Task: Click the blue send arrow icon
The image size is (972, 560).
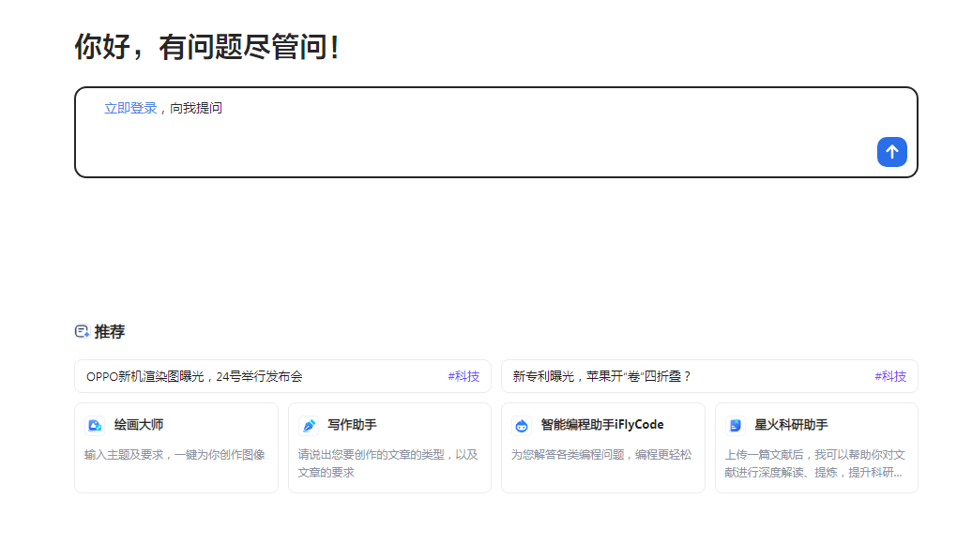Action: pos(891,151)
